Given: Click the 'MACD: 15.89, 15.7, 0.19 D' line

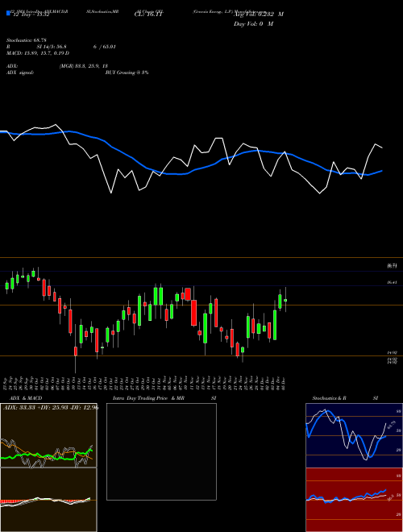Looking at the screenshot, I should pyautogui.click(x=38, y=53).
